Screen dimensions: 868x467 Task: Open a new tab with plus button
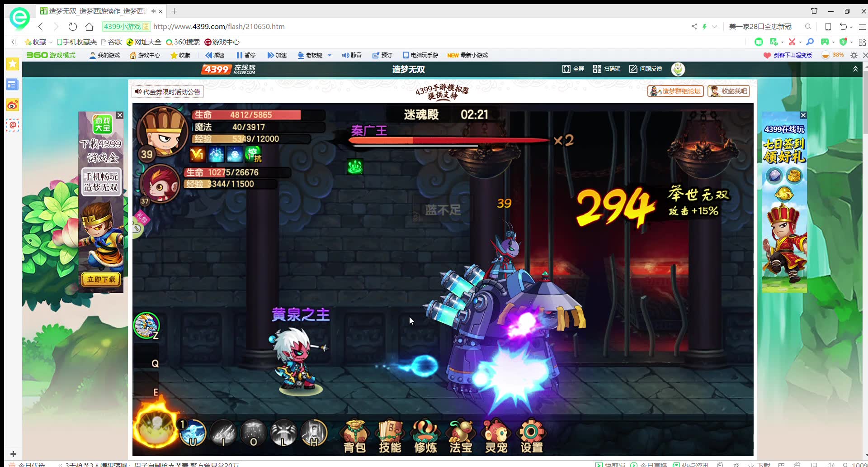coord(174,11)
